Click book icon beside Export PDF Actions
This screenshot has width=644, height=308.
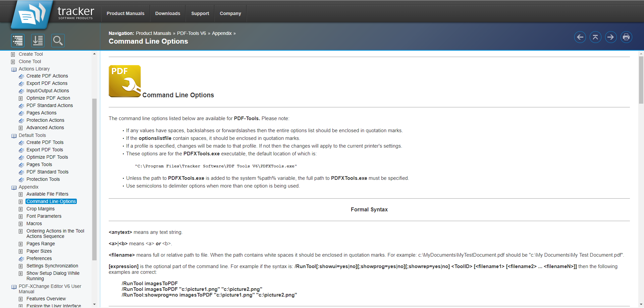click(21, 84)
